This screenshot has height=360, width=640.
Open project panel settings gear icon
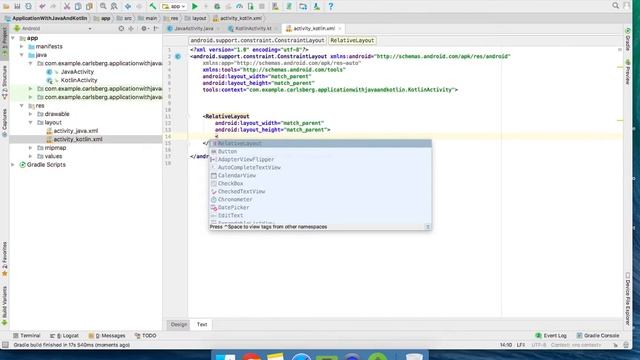coord(144,29)
